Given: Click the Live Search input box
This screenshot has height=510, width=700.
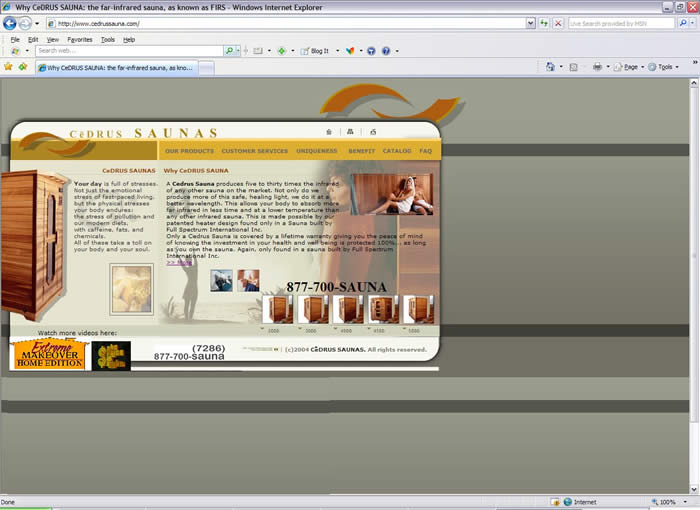Looking at the screenshot, I should pyautogui.click(x=621, y=23).
